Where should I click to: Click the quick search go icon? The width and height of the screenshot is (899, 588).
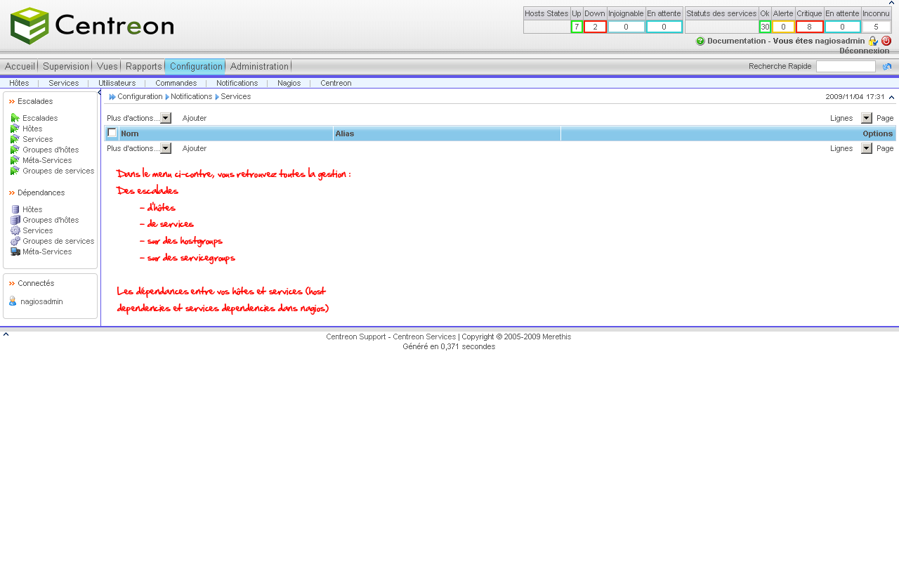[887, 67]
